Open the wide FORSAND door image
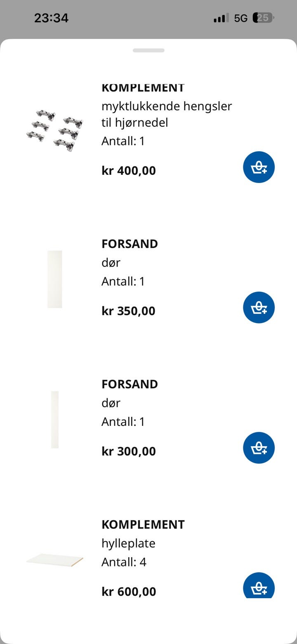The image size is (297, 644). 55,279
